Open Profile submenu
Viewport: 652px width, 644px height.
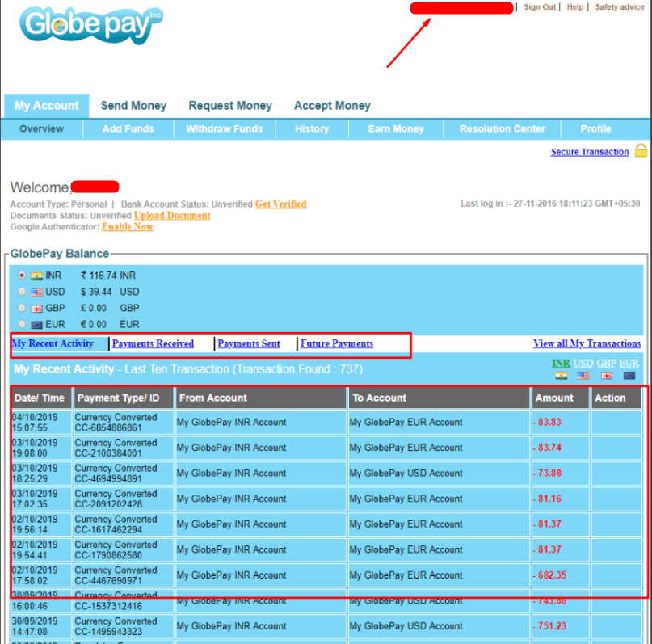tap(595, 129)
